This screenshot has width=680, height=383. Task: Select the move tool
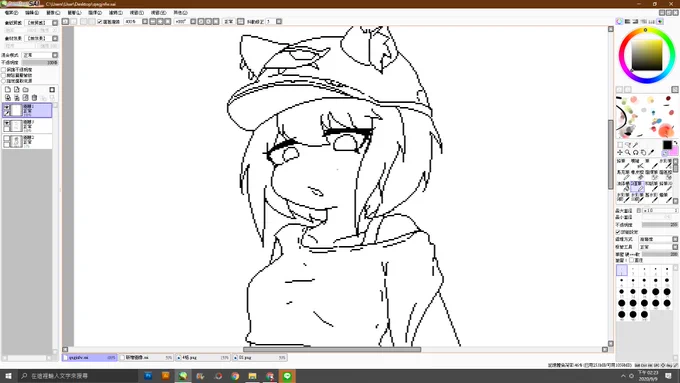[x=620, y=153]
